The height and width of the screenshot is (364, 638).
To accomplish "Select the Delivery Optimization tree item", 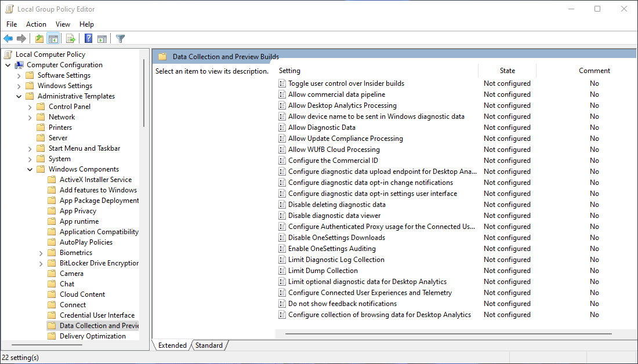I will point(93,336).
